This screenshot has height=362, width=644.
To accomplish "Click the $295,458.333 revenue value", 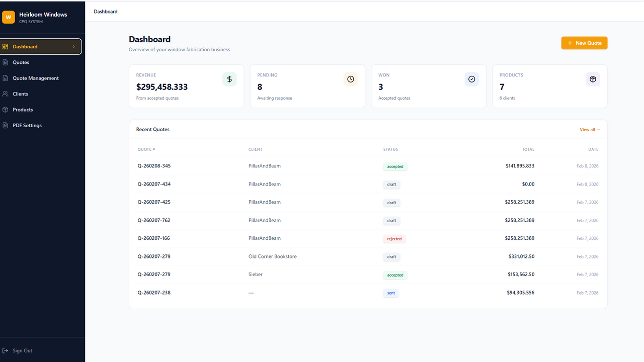I will [x=162, y=87].
